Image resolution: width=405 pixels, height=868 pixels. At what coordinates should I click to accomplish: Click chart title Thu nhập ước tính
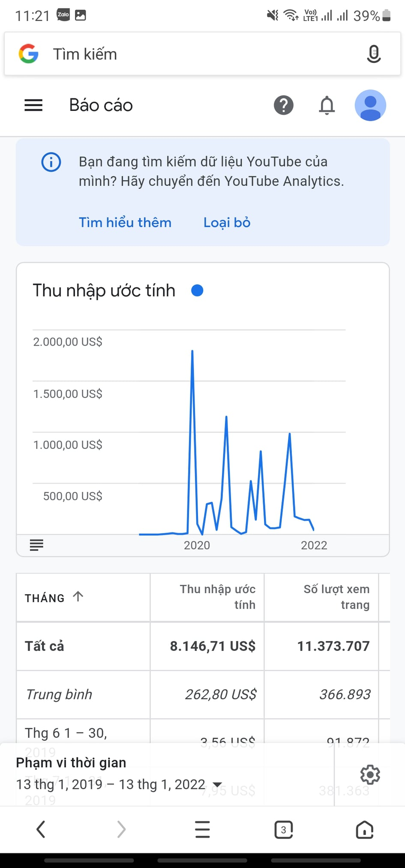[x=104, y=291]
